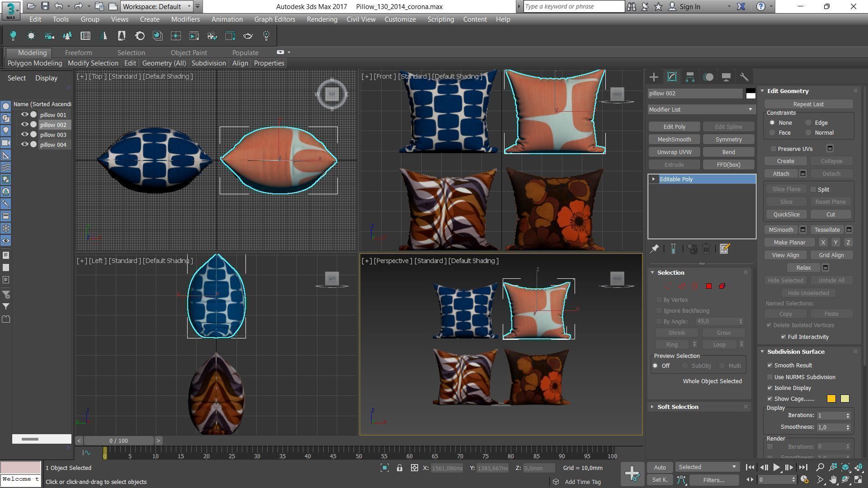Screen dimensions: 868x488
Task: Click the teapot icon in toolbar
Action: pos(248,36)
